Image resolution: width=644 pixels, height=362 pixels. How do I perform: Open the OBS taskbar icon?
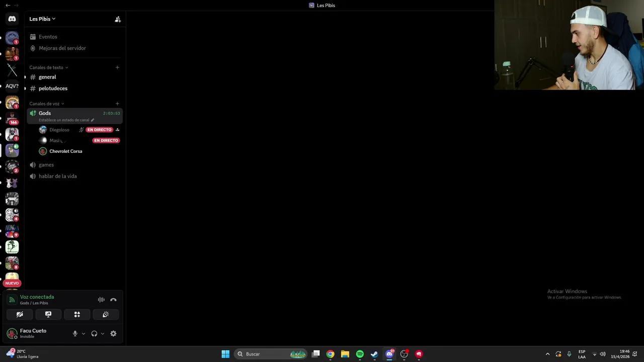pos(404,354)
